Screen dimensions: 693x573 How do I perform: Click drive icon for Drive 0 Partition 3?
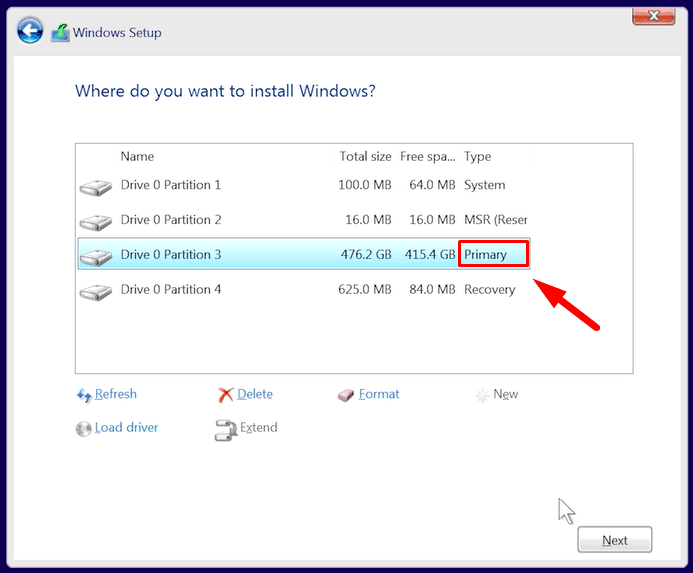pos(95,257)
